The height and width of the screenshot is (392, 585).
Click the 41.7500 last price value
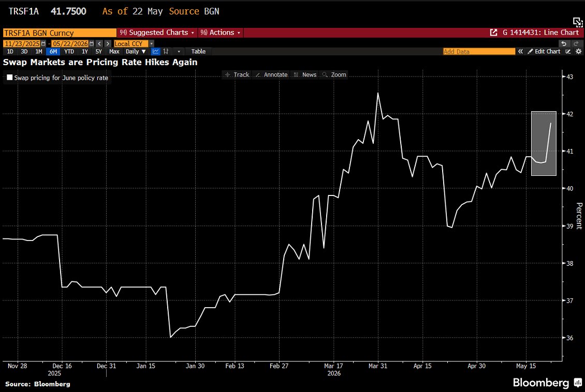click(68, 11)
